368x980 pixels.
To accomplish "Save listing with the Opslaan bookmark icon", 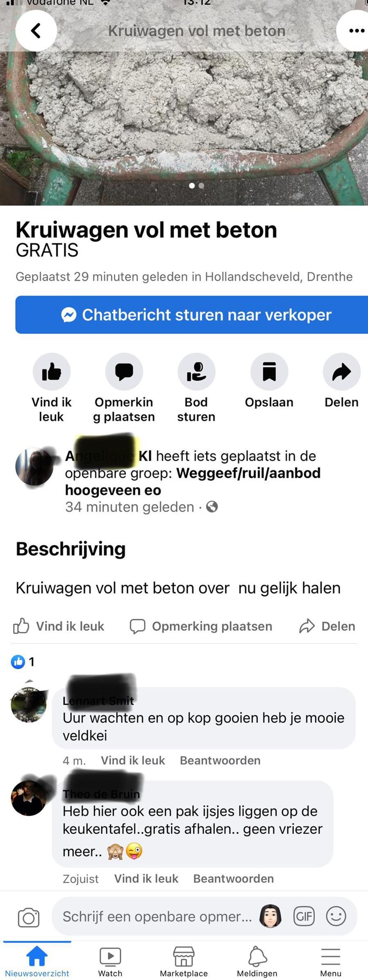I will 269,372.
